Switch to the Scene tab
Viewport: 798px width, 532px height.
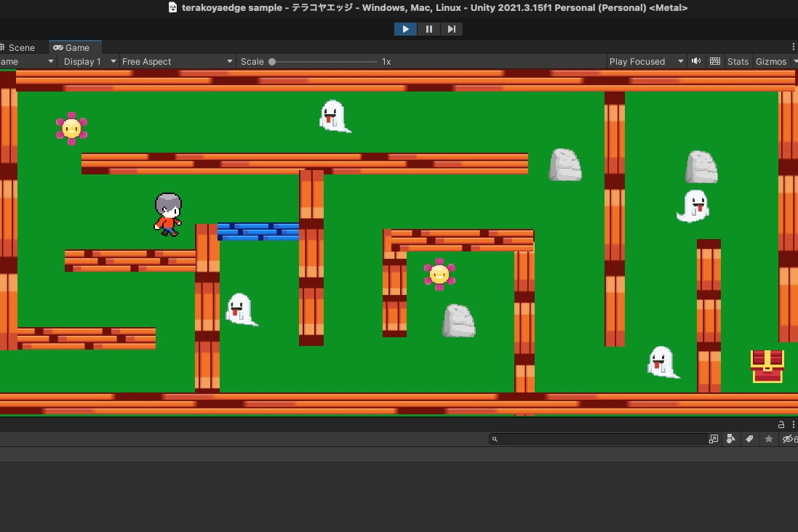(x=21, y=47)
